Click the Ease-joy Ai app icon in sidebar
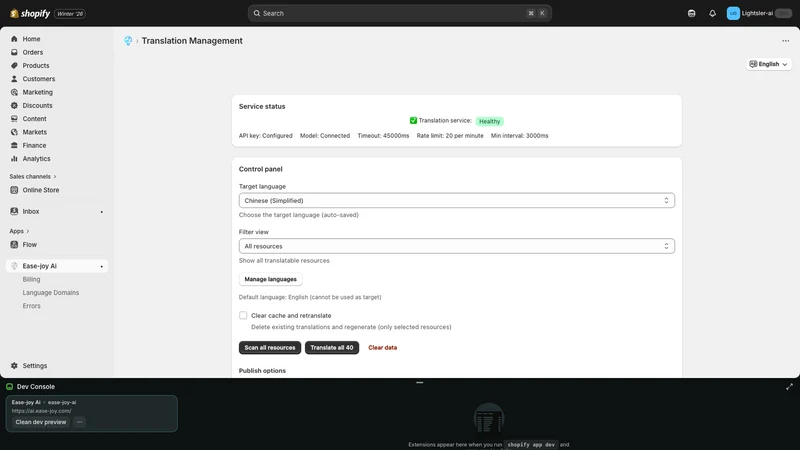The width and height of the screenshot is (800, 450). [14, 266]
